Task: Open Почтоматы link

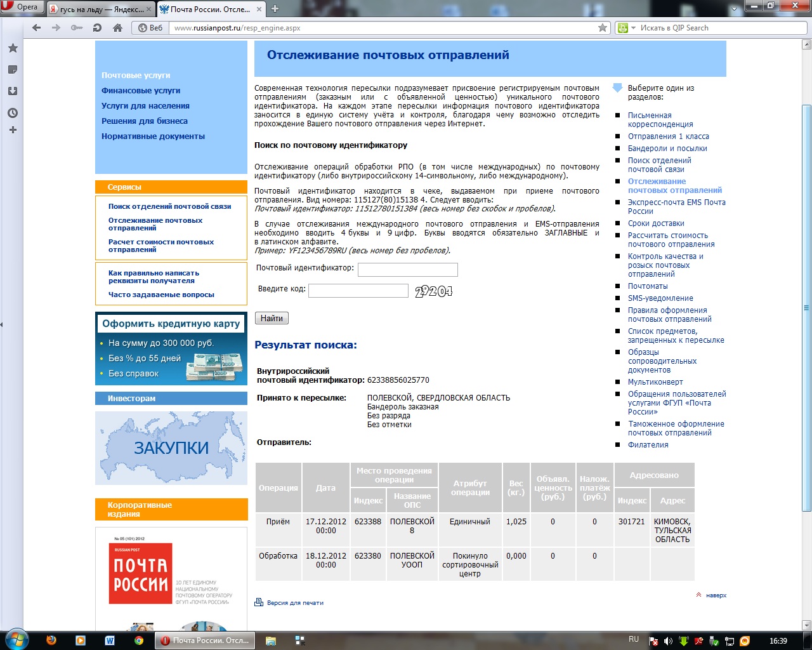Action: click(x=648, y=286)
